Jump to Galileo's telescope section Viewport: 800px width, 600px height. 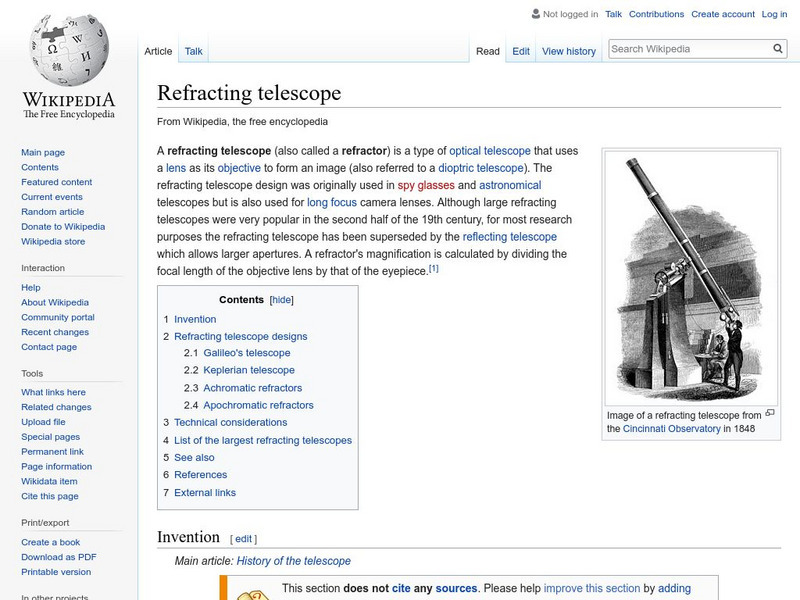click(246, 353)
